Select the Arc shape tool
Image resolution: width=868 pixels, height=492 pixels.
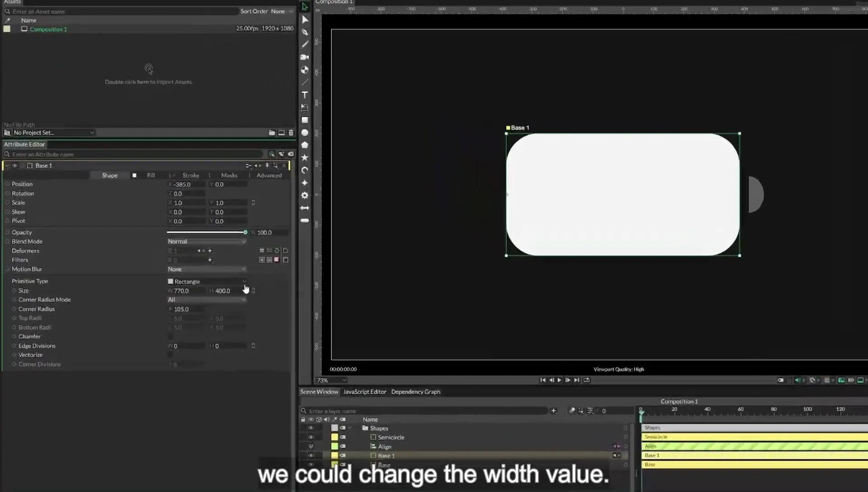click(305, 170)
